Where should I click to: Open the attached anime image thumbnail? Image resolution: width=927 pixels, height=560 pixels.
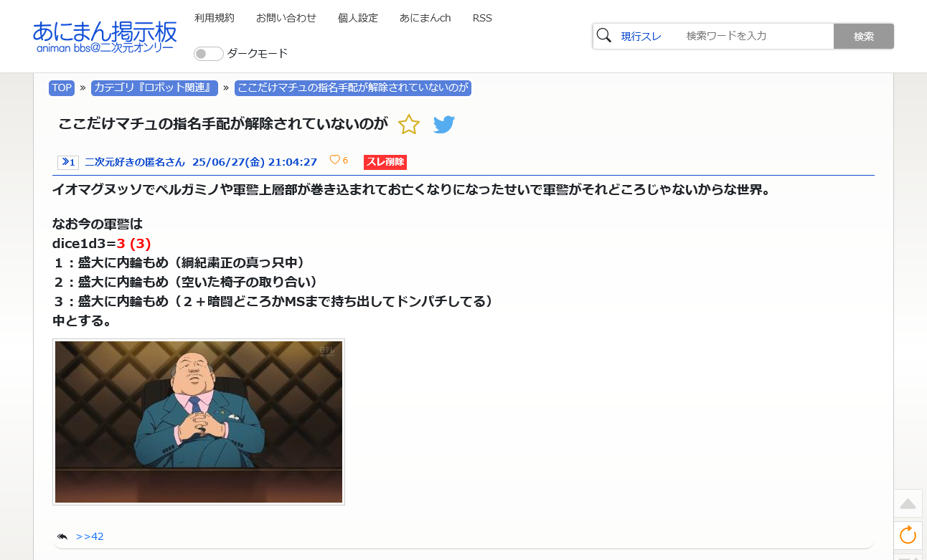[199, 422]
